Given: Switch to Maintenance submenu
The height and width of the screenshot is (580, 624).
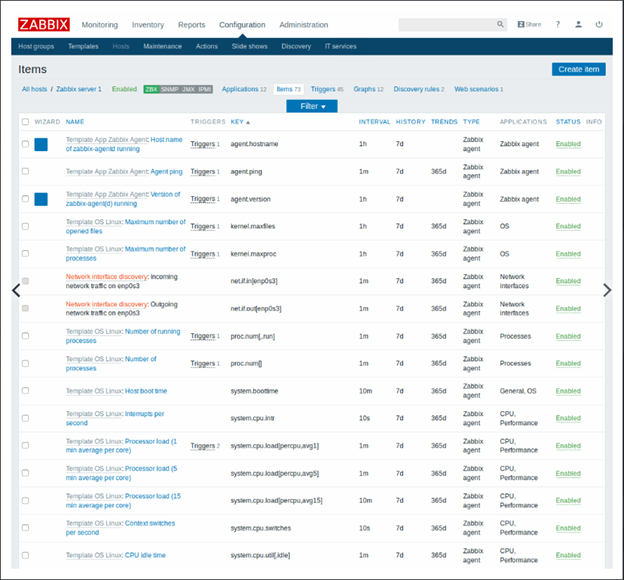Looking at the screenshot, I should 162,46.
